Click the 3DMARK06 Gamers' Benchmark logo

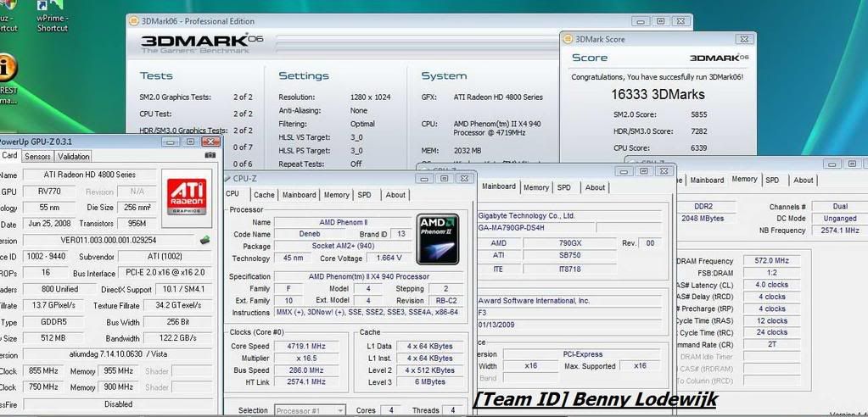coord(202,44)
